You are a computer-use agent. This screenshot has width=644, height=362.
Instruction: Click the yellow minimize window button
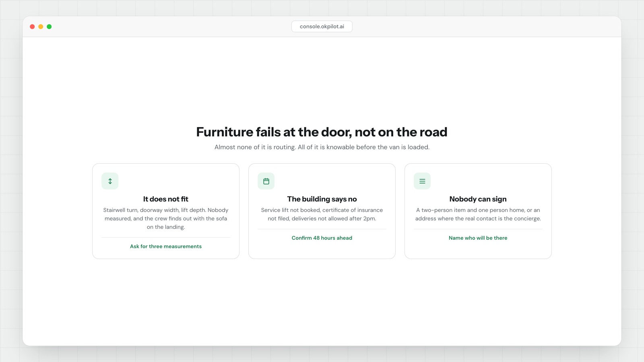click(x=41, y=27)
